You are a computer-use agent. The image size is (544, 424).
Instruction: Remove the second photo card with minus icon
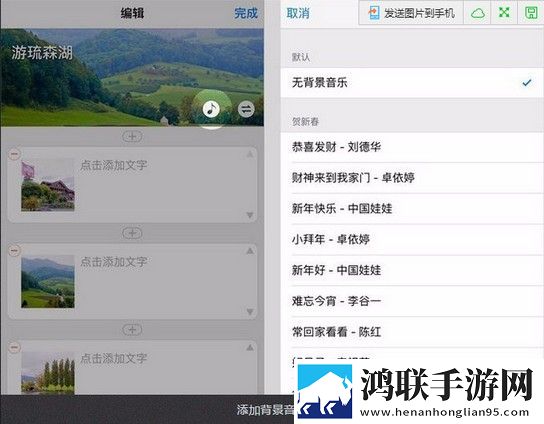(x=14, y=251)
